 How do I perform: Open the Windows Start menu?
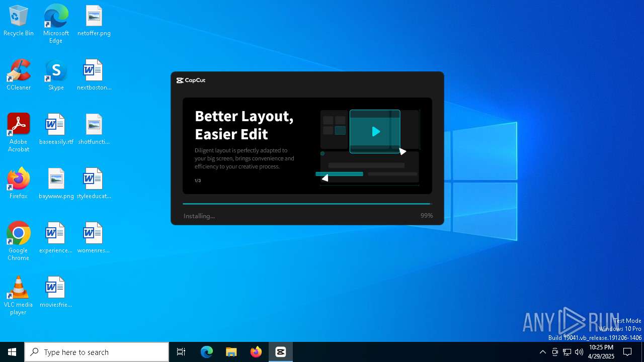tap(12, 352)
